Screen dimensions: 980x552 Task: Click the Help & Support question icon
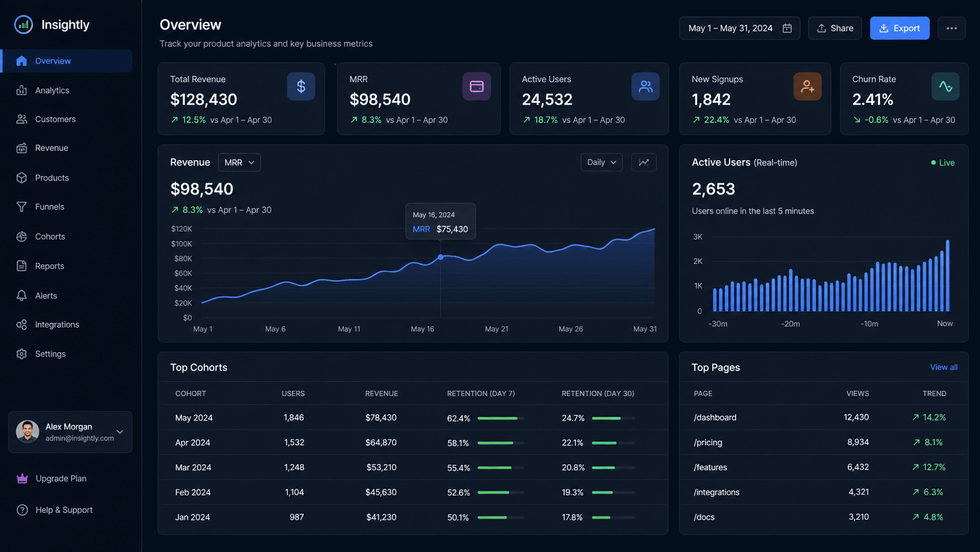(x=22, y=510)
